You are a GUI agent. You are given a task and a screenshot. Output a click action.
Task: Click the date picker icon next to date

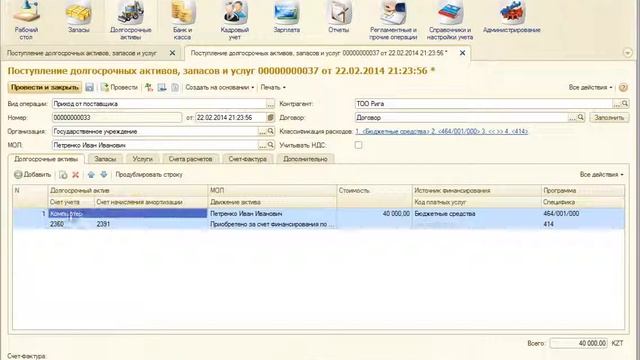click(270, 118)
